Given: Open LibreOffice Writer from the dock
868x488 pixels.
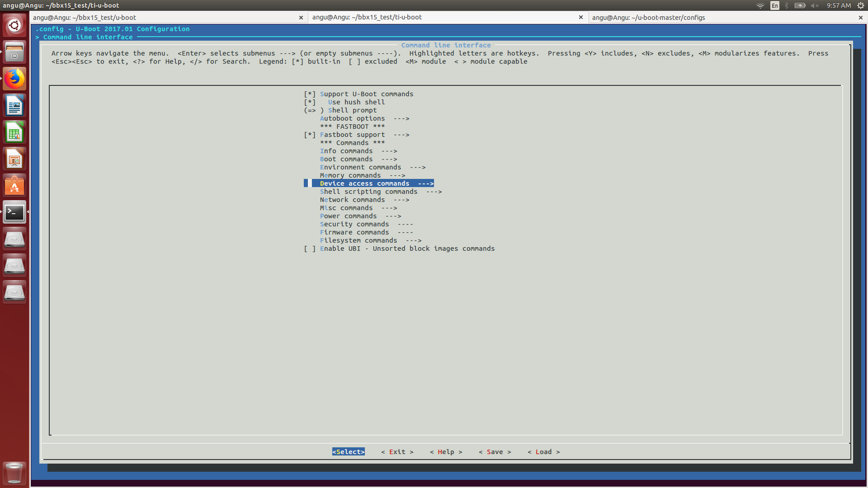Looking at the screenshot, I should (x=14, y=106).
